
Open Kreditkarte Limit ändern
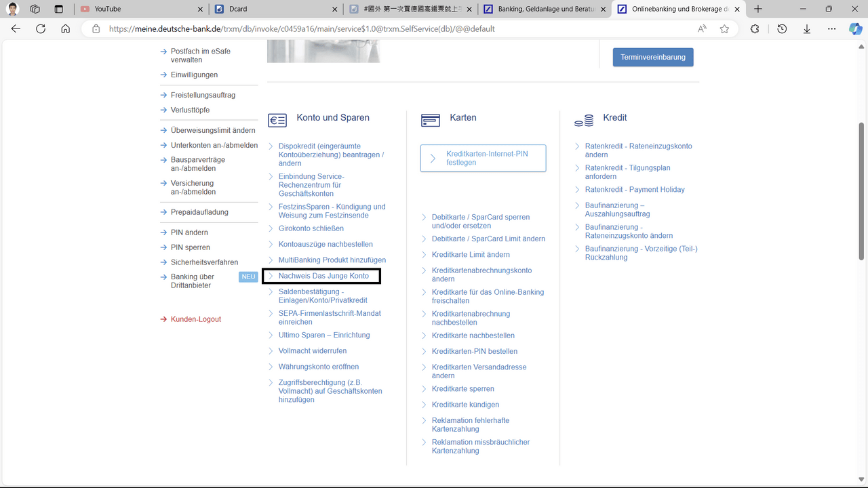coord(471,255)
